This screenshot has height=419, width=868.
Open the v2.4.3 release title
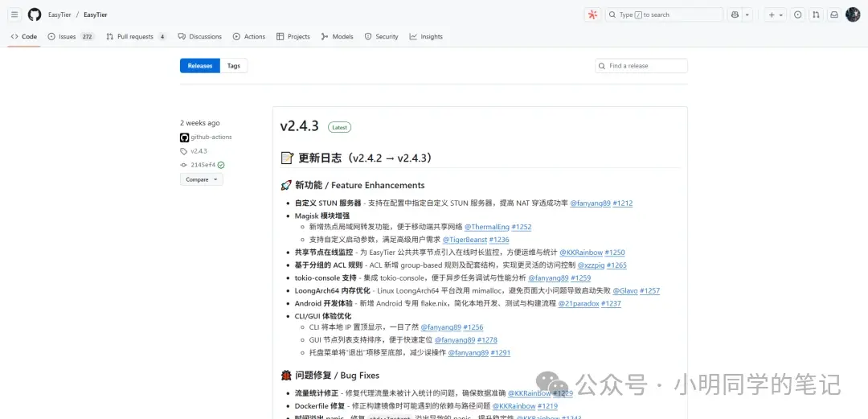(300, 126)
